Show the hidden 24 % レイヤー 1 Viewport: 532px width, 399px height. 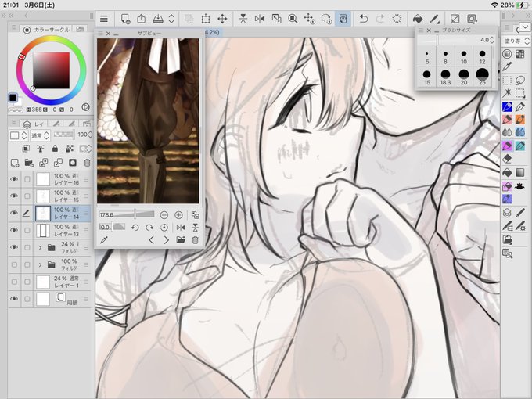(x=14, y=282)
